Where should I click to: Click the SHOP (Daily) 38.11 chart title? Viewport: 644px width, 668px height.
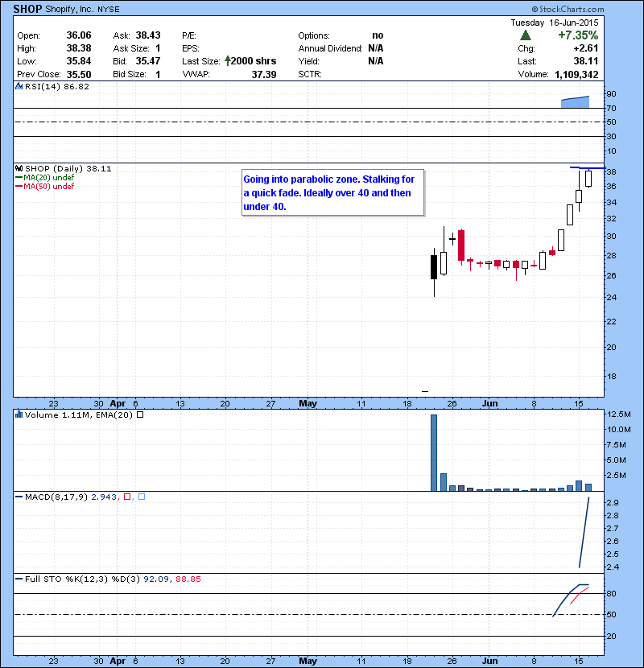(x=68, y=169)
